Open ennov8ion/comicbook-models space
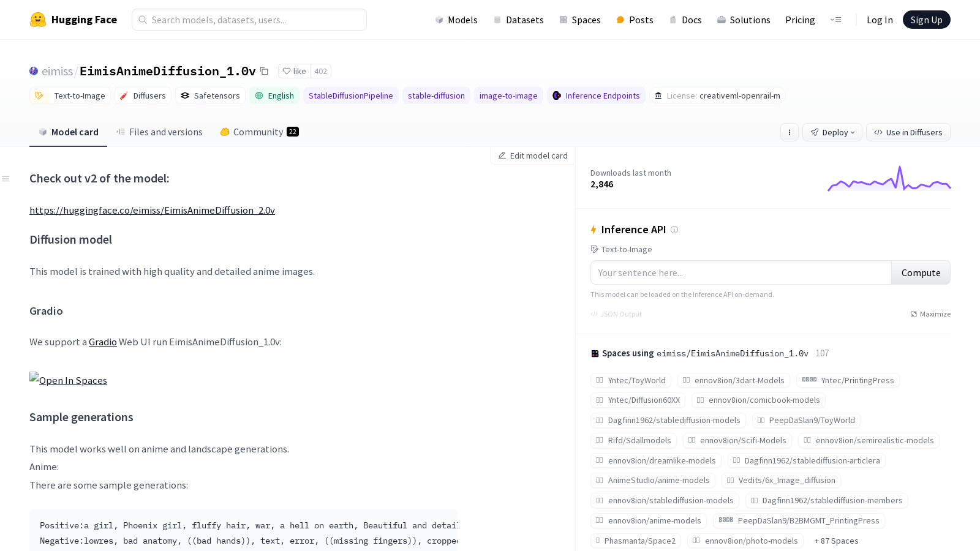The height and width of the screenshot is (551, 980). [758, 400]
